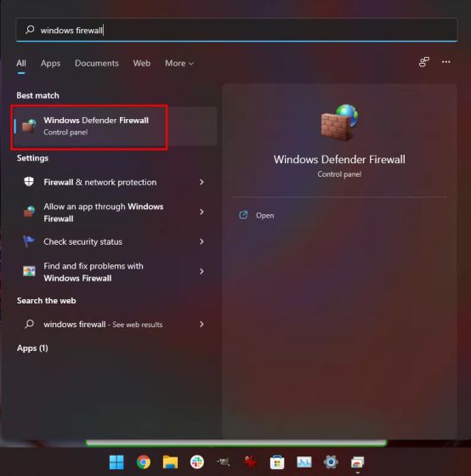Click the firewall icon in Best match row
The height and width of the screenshot is (476, 471).
(29, 126)
